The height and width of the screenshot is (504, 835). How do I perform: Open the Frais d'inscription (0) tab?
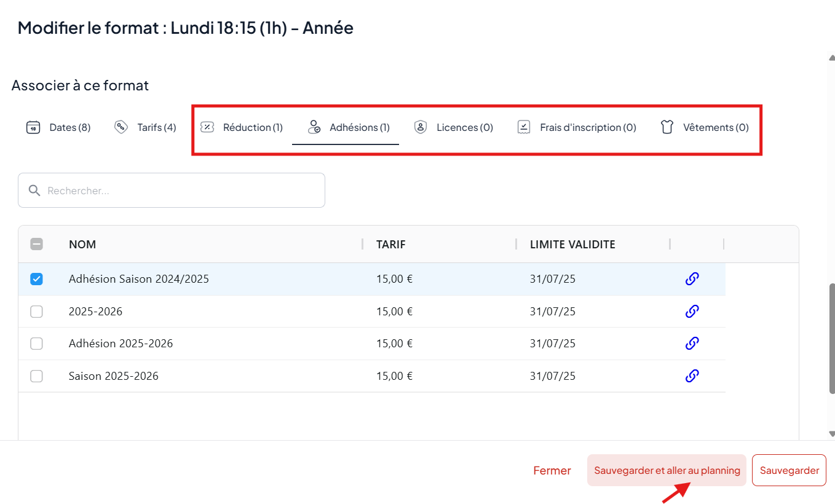[x=577, y=127]
